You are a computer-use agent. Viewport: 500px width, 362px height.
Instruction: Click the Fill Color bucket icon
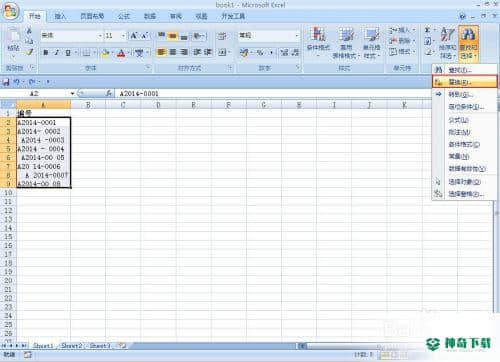105,53
